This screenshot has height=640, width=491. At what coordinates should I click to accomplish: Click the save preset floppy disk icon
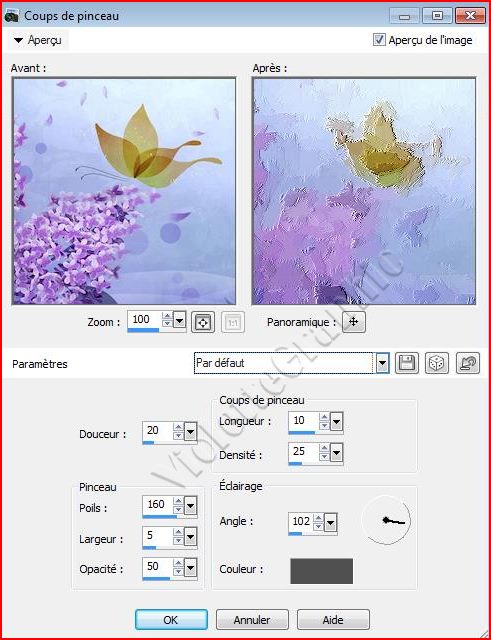pos(407,363)
